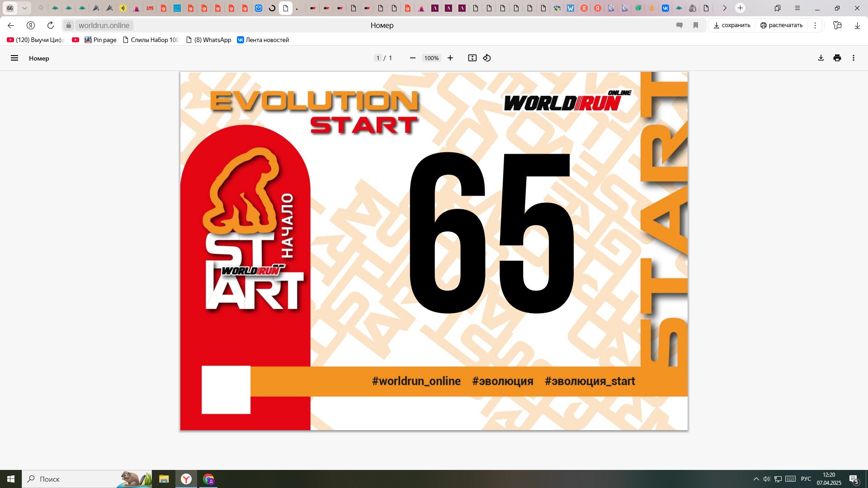868x488 pixels.
Task: Reload the current page
Action: coord(51,25)
